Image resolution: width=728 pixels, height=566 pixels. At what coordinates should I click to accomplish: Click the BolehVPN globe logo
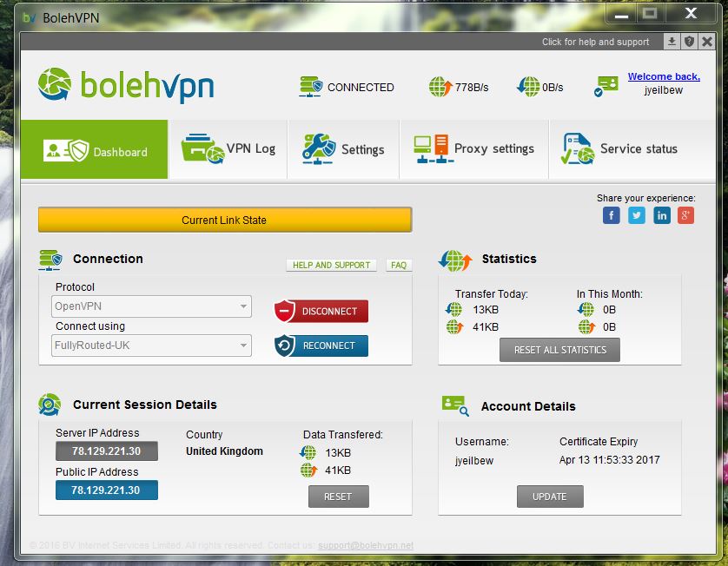pyautogui.click(x=55, y=84)
